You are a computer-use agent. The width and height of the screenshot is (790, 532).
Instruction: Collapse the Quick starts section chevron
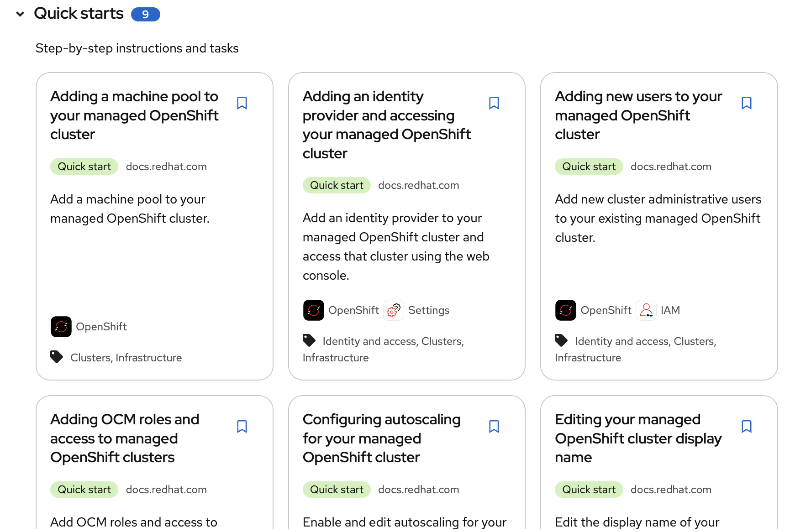(x=20, y=14)
